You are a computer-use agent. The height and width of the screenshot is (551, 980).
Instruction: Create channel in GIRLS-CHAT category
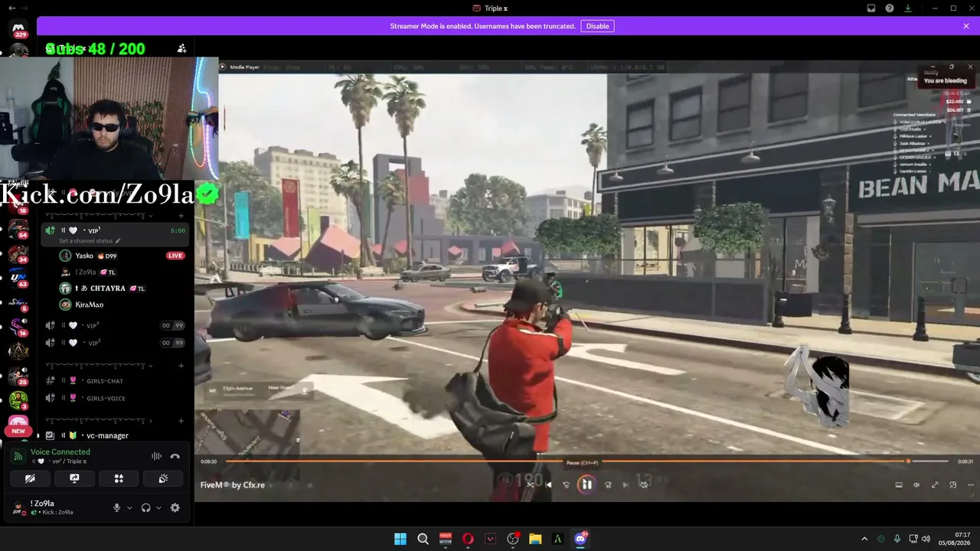181,364
